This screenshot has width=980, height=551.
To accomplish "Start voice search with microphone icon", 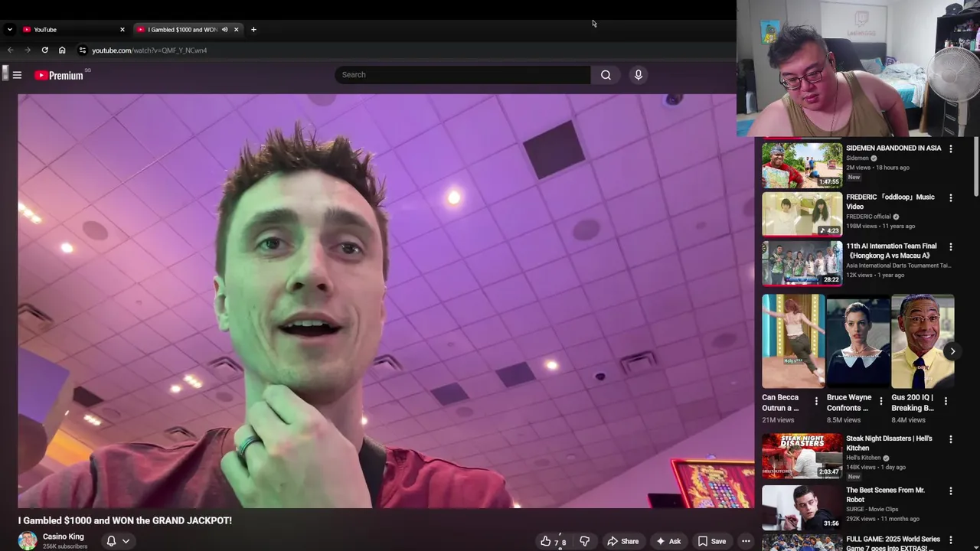I will click(639, 75).
